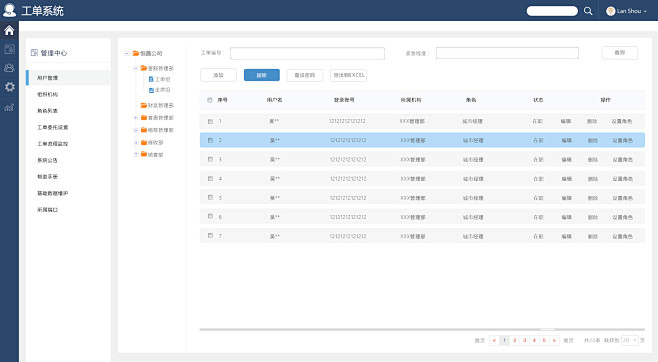Click the folder icon of 催收部
This screenshot has height=362, width=658.
click(144, 143)
